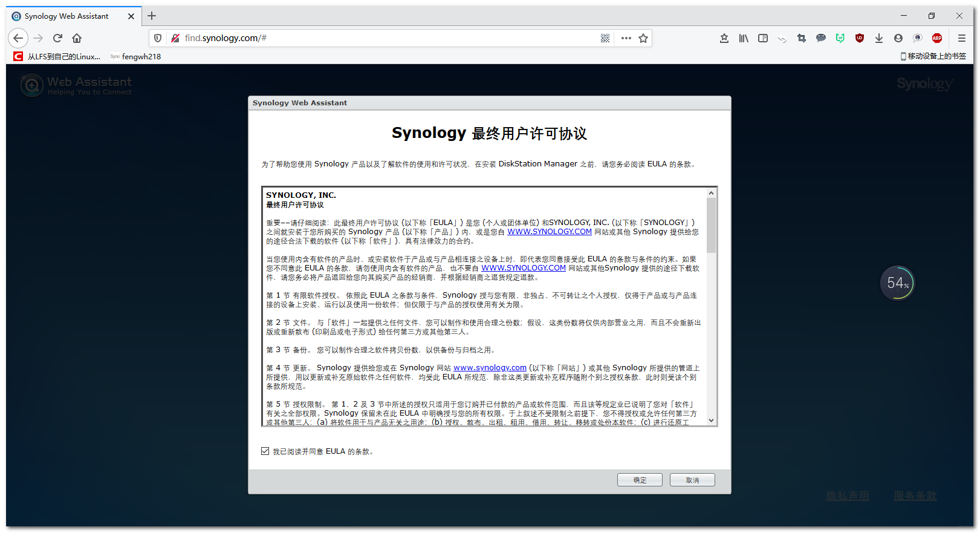Viewport: 980px width, 533px height.
Task: Open the 移动设备上的书签 folder
Action: click(933, 56)
